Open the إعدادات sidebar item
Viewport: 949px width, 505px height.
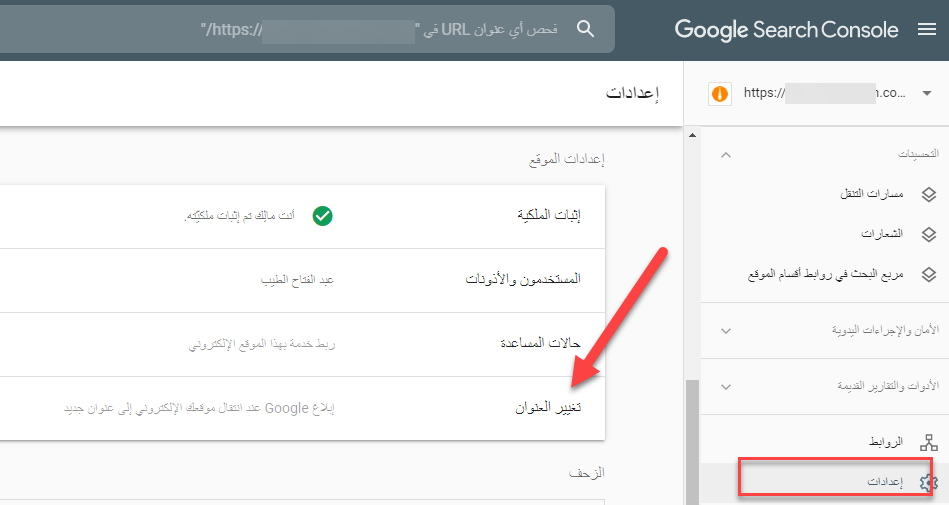pos(825,483)
